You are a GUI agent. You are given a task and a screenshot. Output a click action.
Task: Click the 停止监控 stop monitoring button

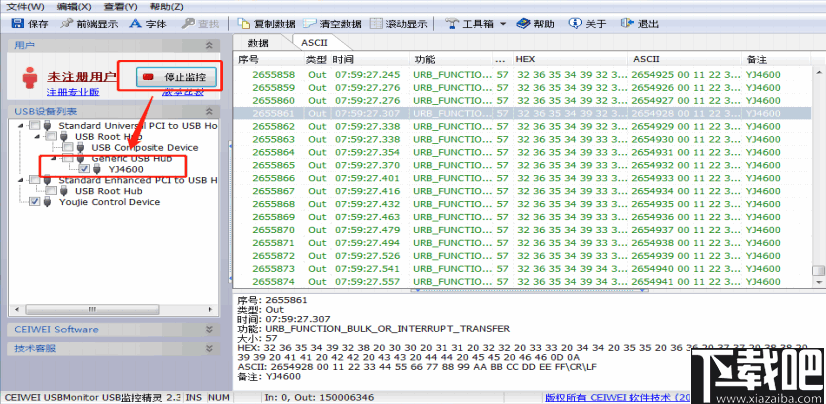click(176, 76)
